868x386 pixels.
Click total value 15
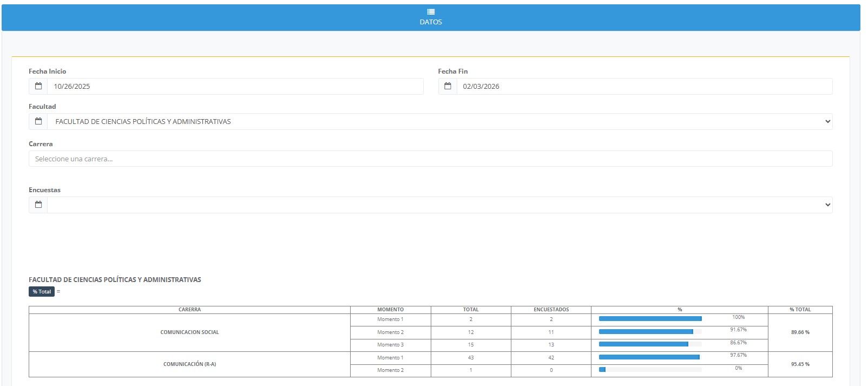(471, 345)
